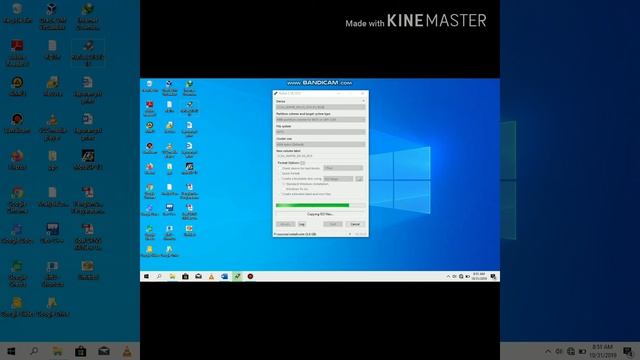Open the bad blocks passes dropdown
This screenshot has height=360, width=640.
343,168
